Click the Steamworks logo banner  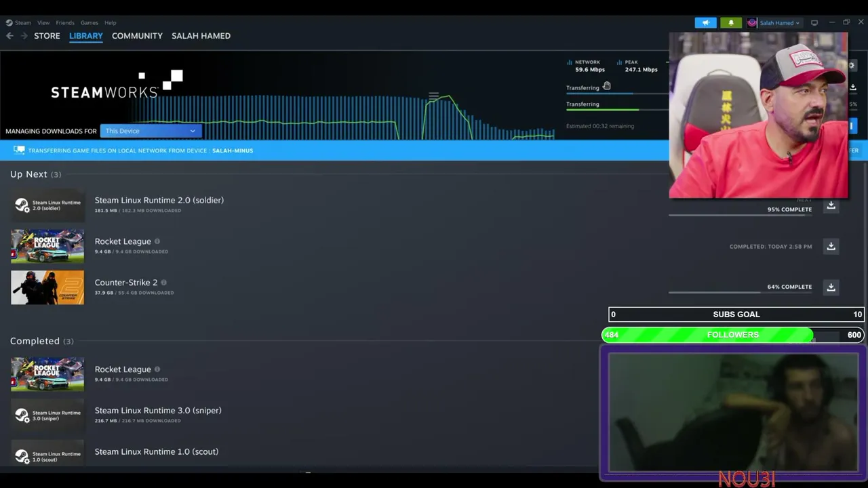coord(117,85)
